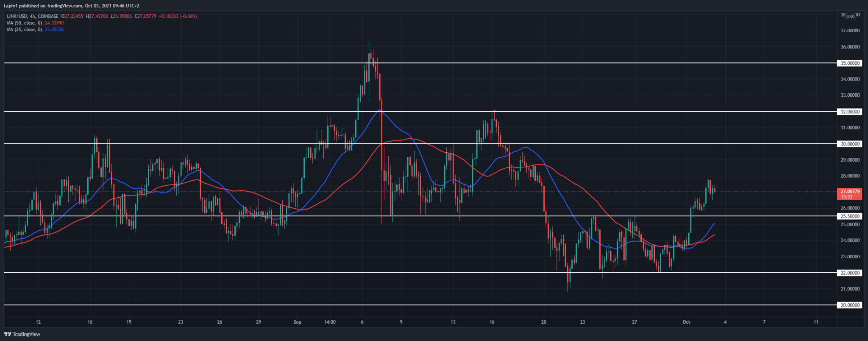Click the 32.00000 highlighted price label
Image resolution: width=868 pixels, height=341 pixels.
[850, 112]
